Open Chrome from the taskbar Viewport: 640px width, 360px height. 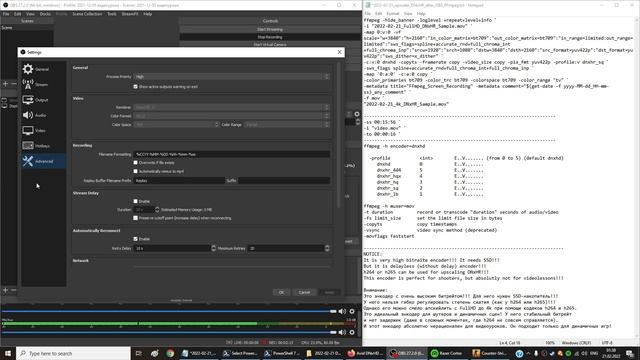click(x=170, y=353)
